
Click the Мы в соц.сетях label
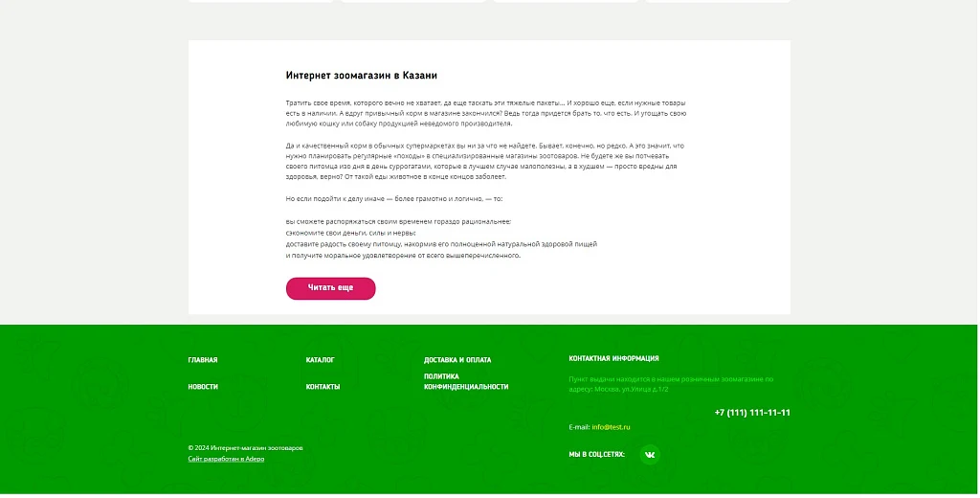[596, 455]
